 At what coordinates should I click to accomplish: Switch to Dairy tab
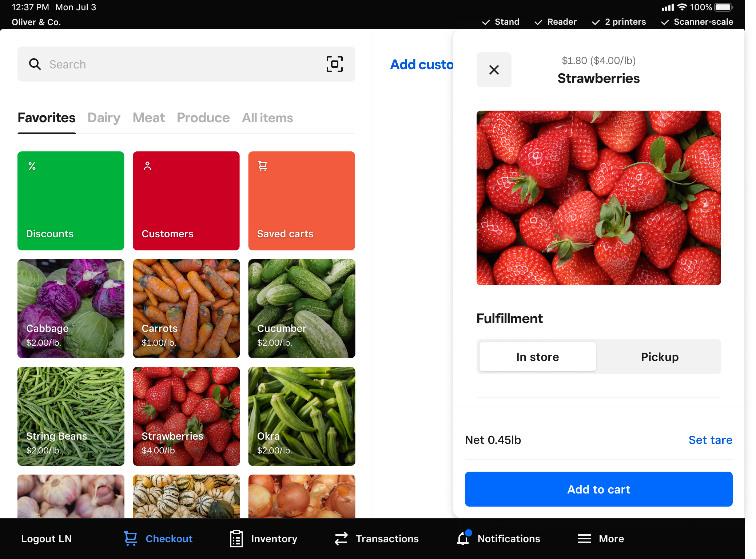pyautogui.click(x=104, y=118)
